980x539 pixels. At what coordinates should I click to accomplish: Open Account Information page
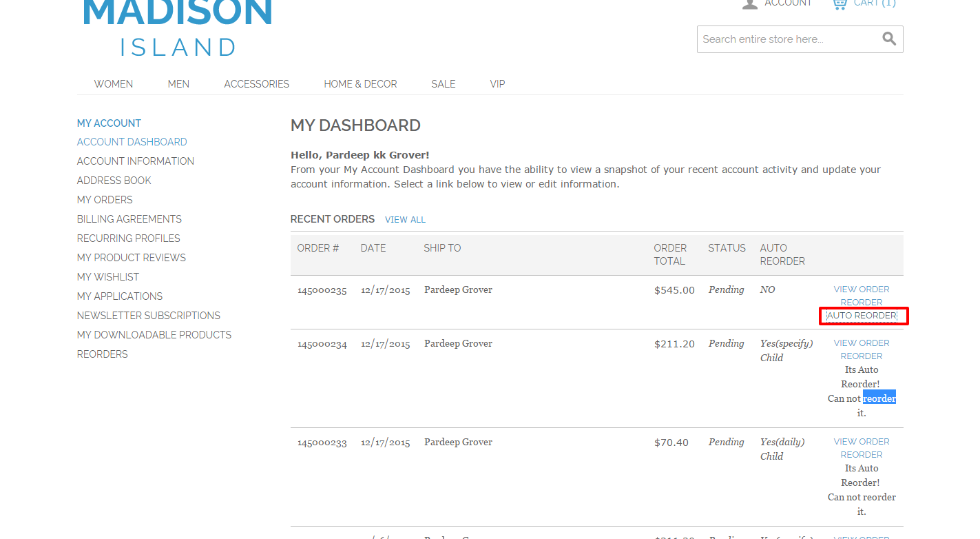point(136,161)
